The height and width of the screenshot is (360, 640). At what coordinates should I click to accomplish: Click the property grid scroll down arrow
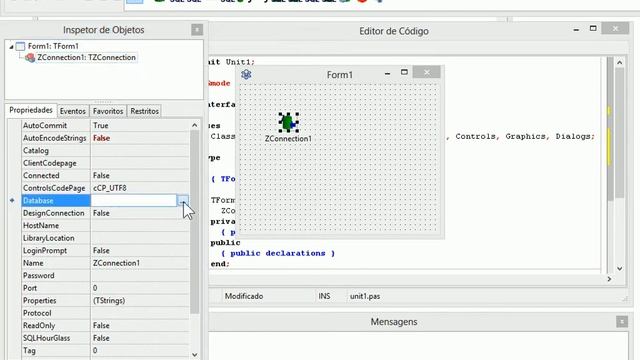tap(195, 355)
